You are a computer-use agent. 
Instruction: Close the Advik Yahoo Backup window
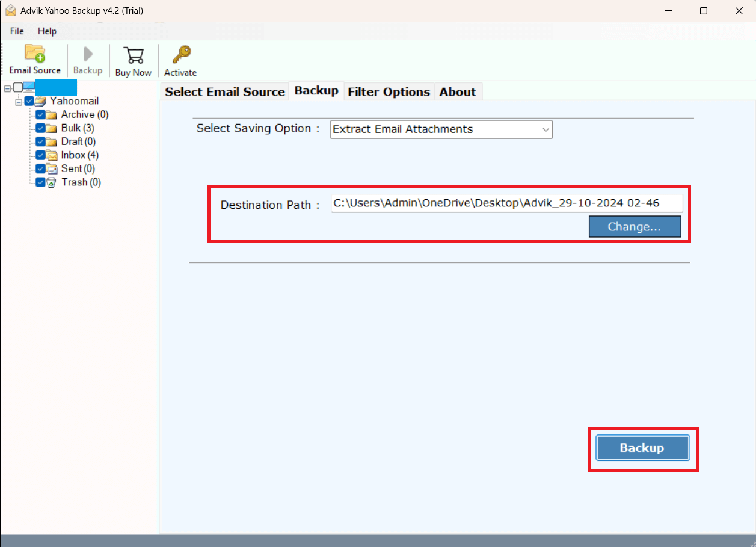738,11
